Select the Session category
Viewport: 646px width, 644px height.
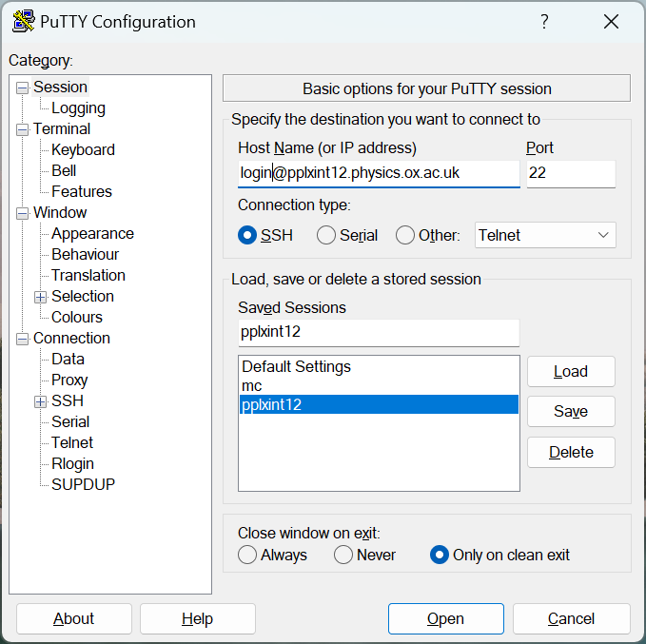pos(60,87)
